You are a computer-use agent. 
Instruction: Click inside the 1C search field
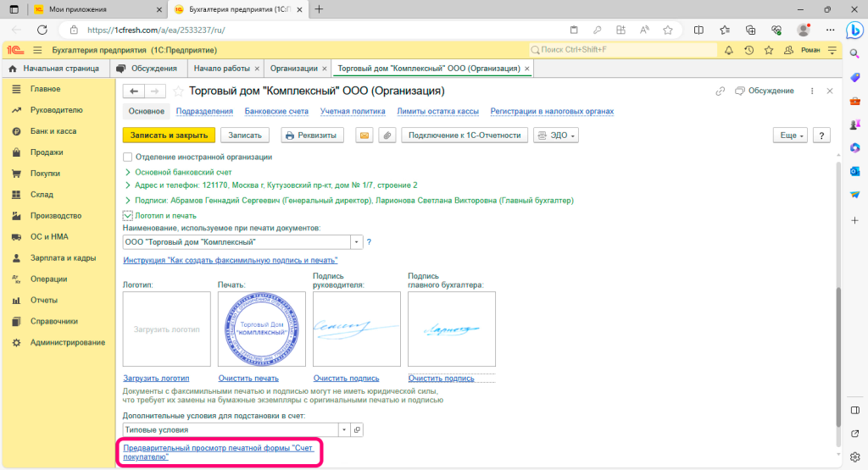pyautogui.click(x=623, y=50)
